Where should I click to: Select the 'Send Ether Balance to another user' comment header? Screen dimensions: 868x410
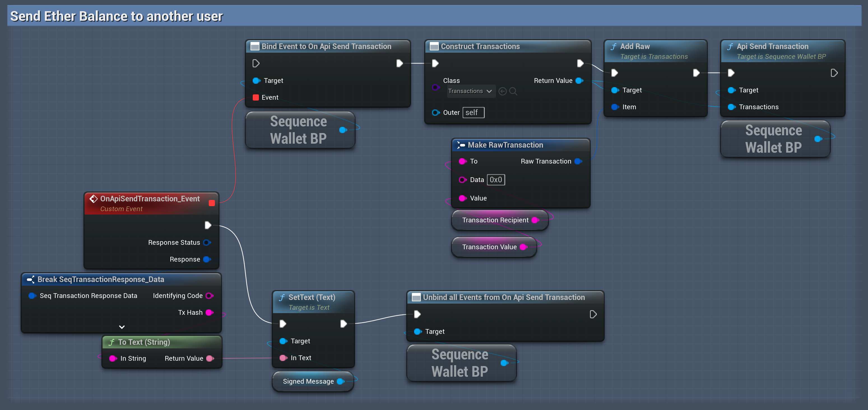click(117, 16)
